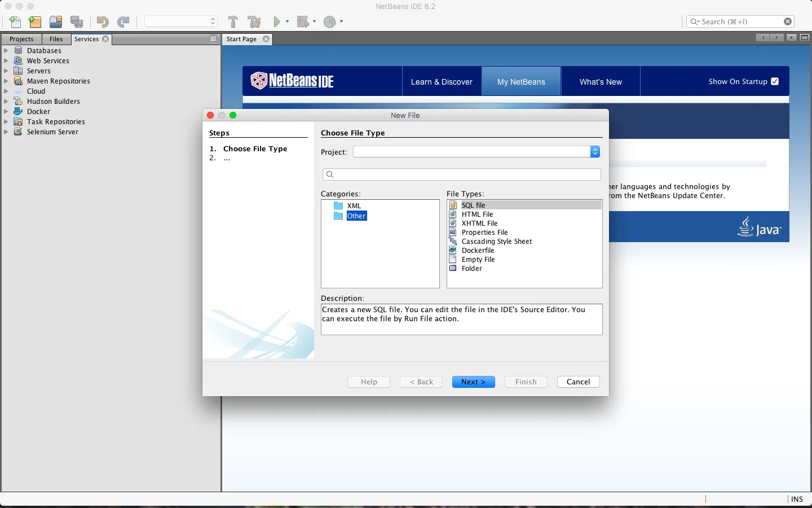Open the Profile Project dropdown arrow

tap(341, 21)
